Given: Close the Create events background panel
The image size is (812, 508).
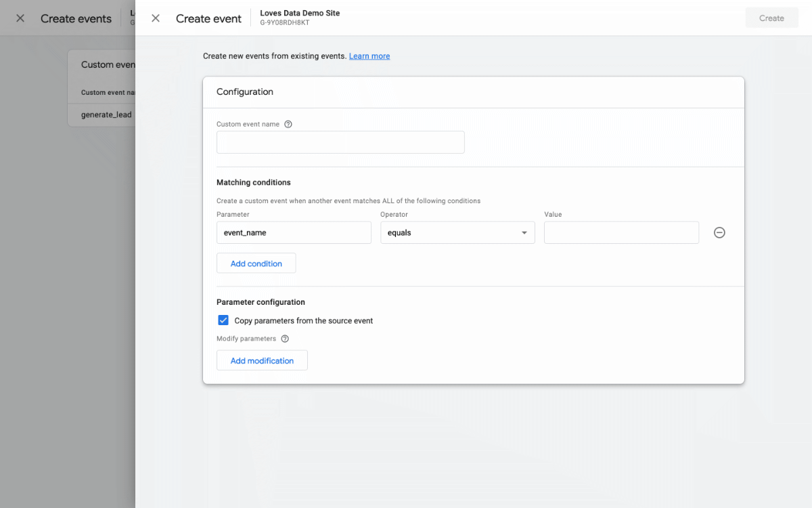Looking at the screenshot, I should [20, 18].
